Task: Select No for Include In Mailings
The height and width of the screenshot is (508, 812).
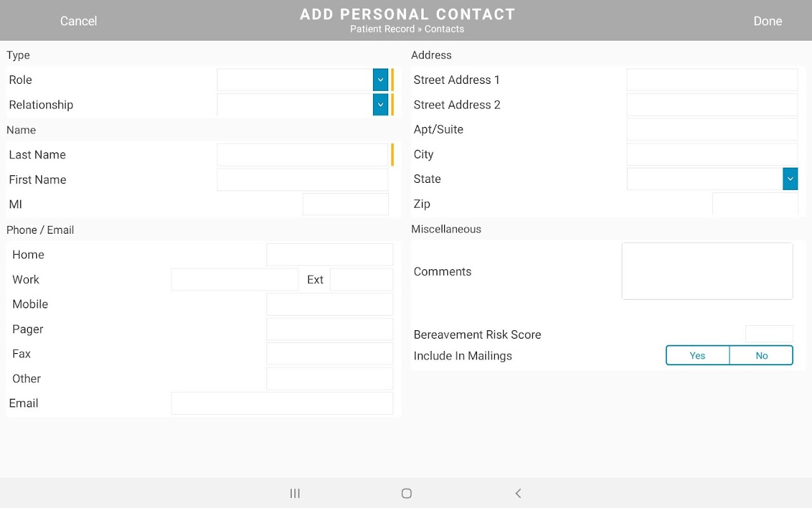Action: click(761, 356)
